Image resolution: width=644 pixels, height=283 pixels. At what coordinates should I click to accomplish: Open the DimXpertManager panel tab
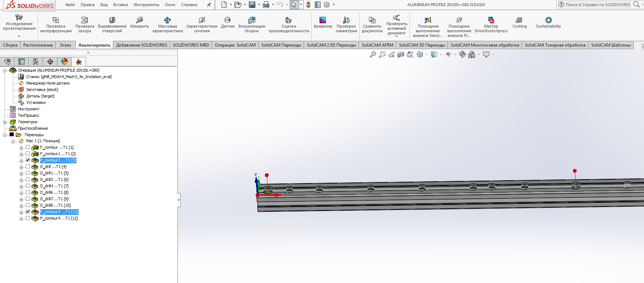click(50, 62)
